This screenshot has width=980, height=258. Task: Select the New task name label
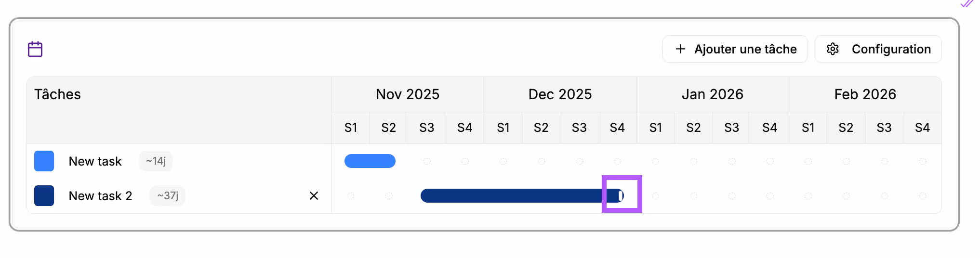point(95,161)
